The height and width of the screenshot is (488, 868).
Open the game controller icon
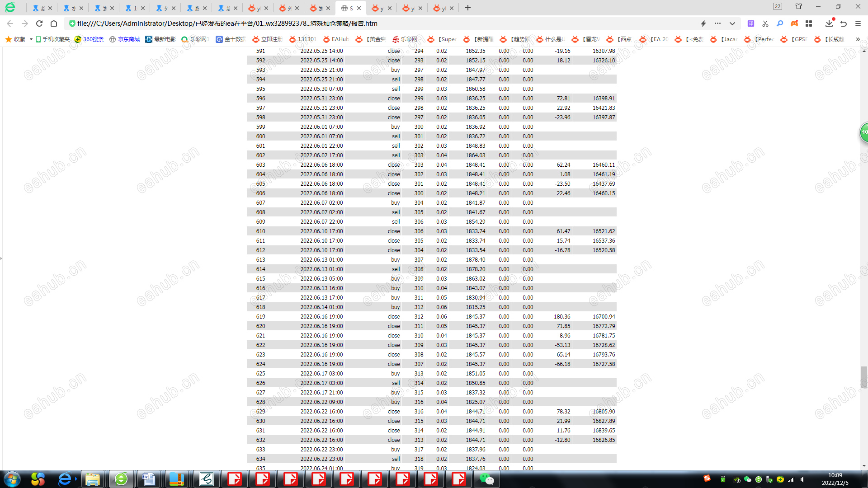point(794,23)
